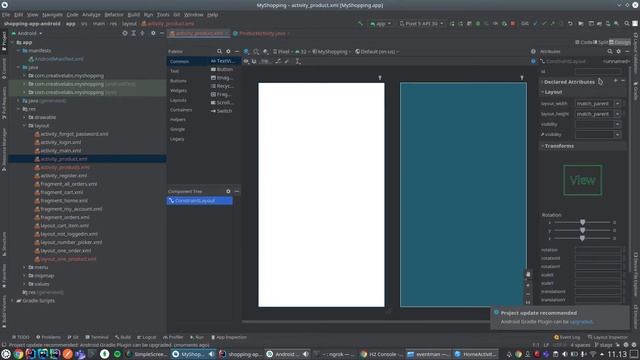
Task: Click the main toolbar search everywhere icon
Action: (627, 24)
